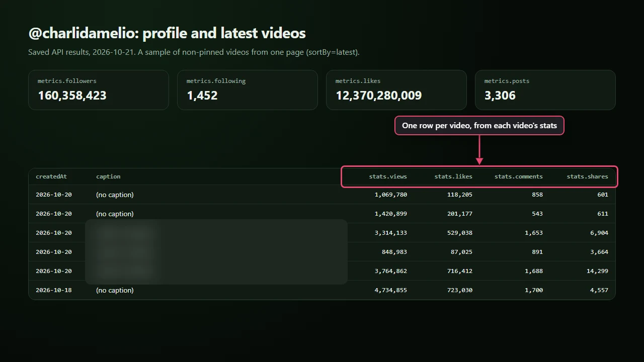
Task: Click "(no caption)" in the 1,069,780 views row
Action: [x=115, y=195]
